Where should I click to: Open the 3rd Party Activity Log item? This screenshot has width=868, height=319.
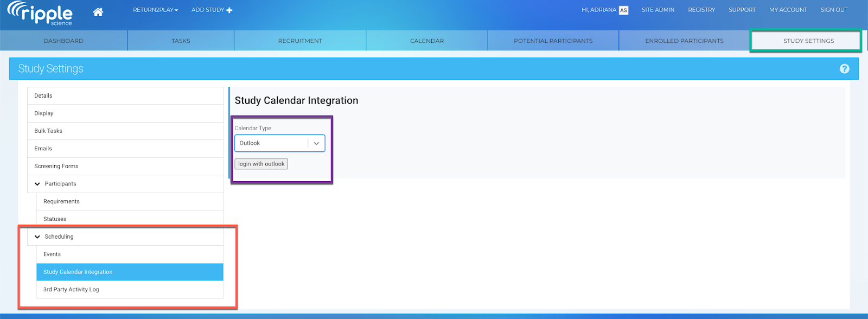71,290
